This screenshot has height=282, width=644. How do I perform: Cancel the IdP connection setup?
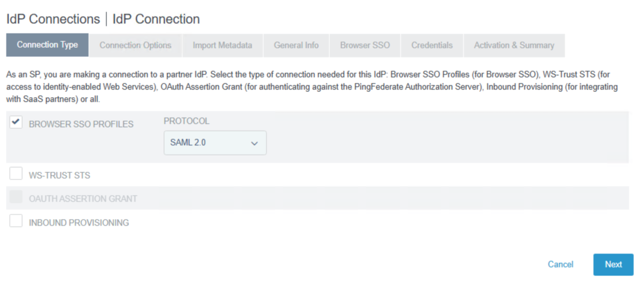(561, 264)
